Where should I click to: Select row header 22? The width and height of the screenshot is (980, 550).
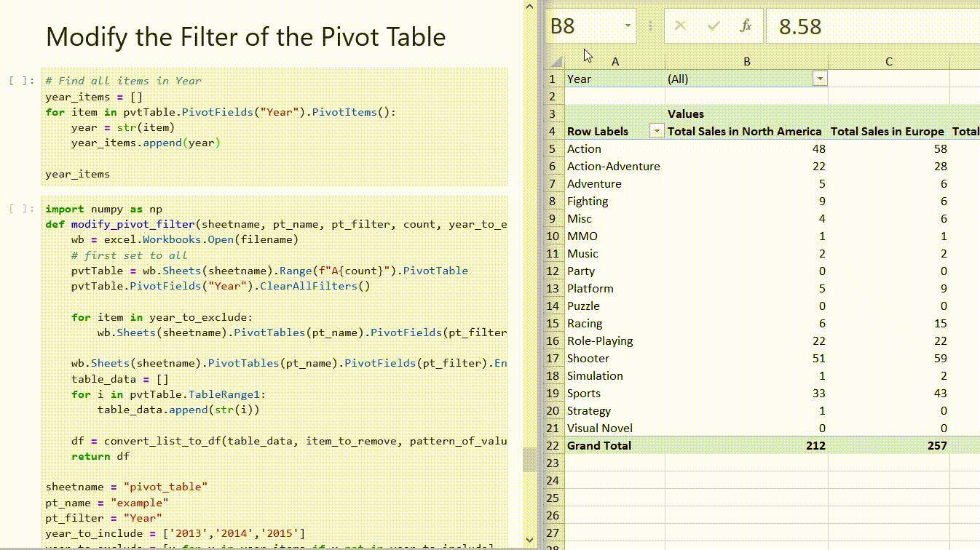[552, 445]
